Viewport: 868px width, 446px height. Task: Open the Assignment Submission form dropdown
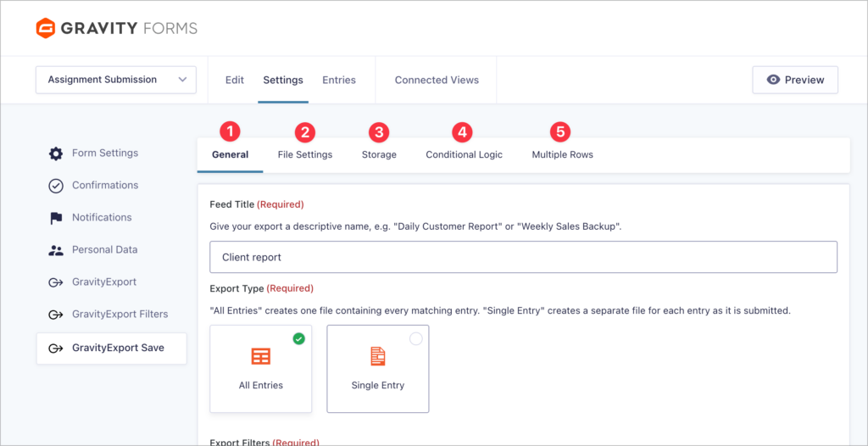coord(115,80)
